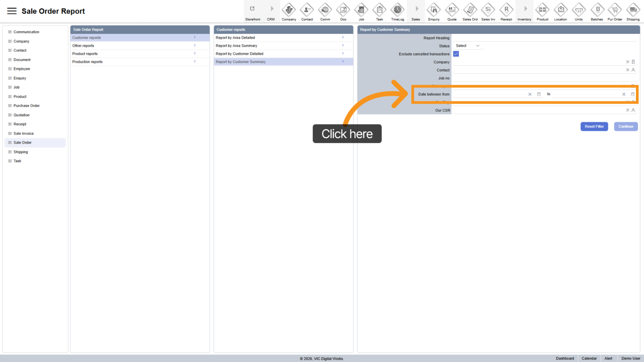
Task: Open Purchase Order in the sidebar
Action: click(x=26, y=106)
